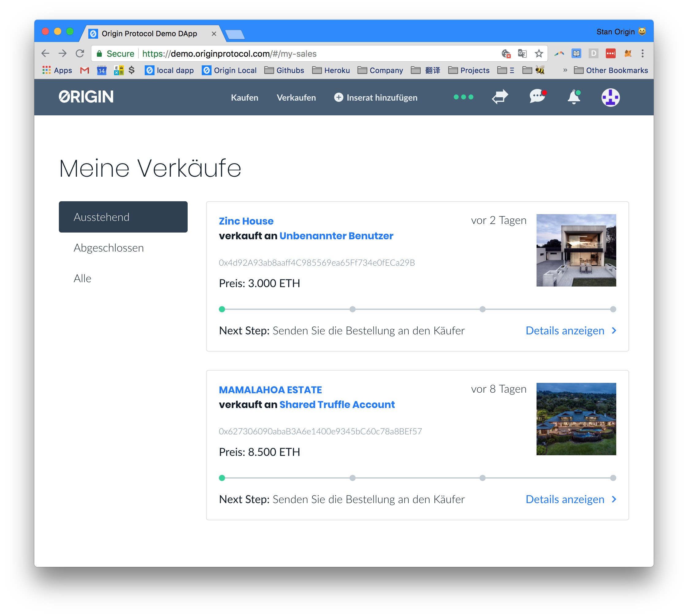Select the Alle filter tab
Image resolution: width=688 pixels, height=616 pixels.
pyautogui.click(x=82, y=278)
